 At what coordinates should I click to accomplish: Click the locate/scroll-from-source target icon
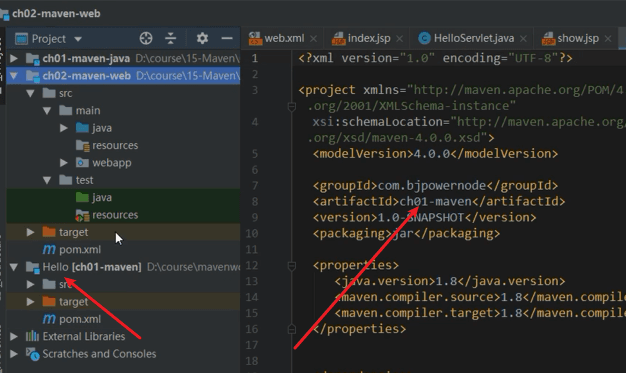[x=146, y=38]
